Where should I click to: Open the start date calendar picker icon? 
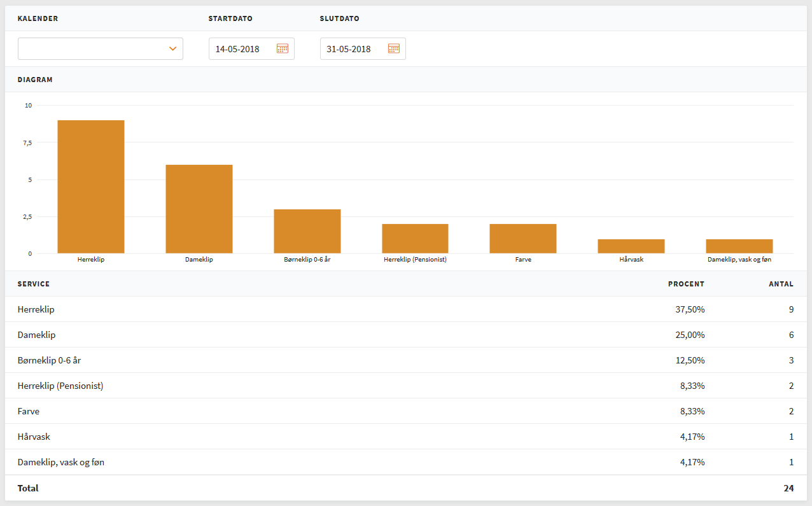(x=283, y=48)
